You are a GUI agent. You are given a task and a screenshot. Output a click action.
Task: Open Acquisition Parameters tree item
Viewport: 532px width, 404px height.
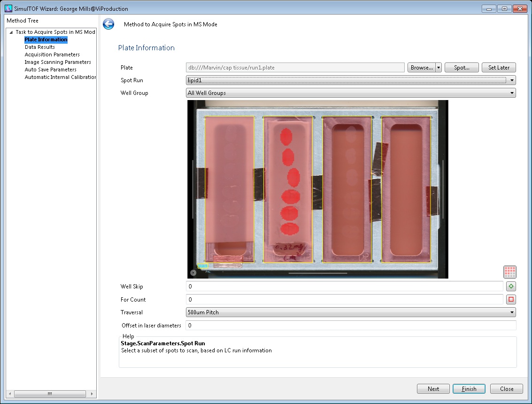click(52, 54)
